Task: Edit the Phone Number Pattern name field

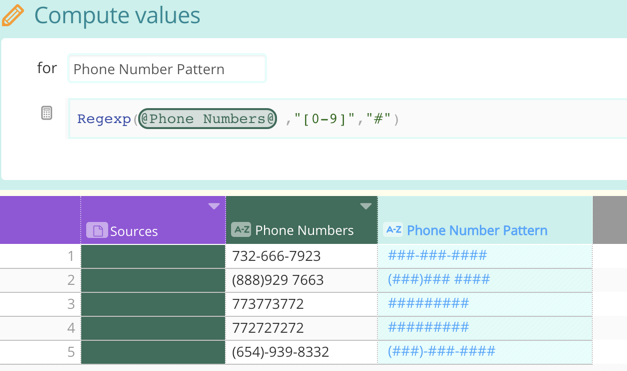Action: pyautogui.click(x=167, y=69)
